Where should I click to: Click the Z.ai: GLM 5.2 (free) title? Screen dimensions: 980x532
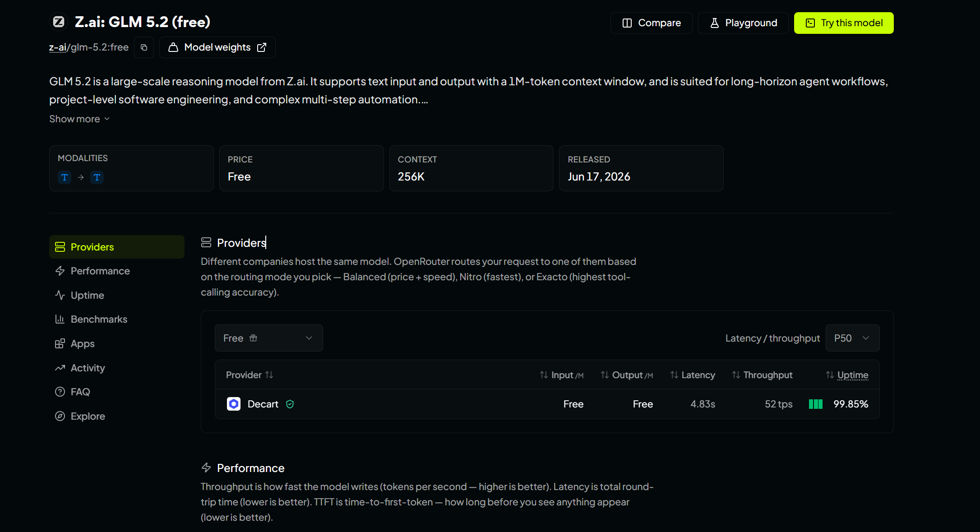pyautogui.click(x=143, y=22)
